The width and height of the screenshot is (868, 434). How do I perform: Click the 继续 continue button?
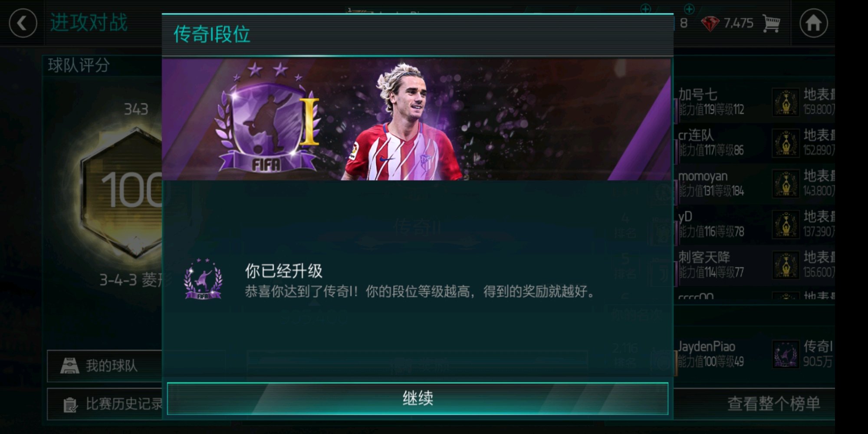tap(418, 398)
